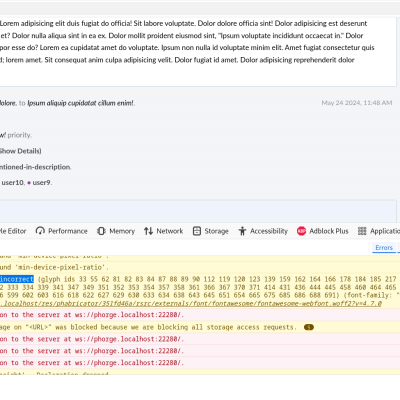Open task 'Ipsum aliquip cupidatat cillum enim!'
This screenshot has width=400, height=400.
tap(80, 103)
